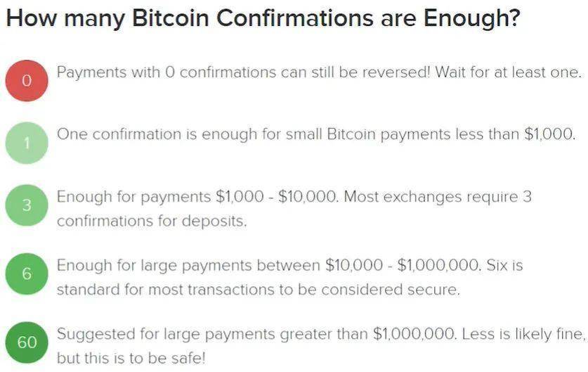Click the text 'confirmations for deposits.'
The image size is (588, 372).
click(x=152, y=221)
